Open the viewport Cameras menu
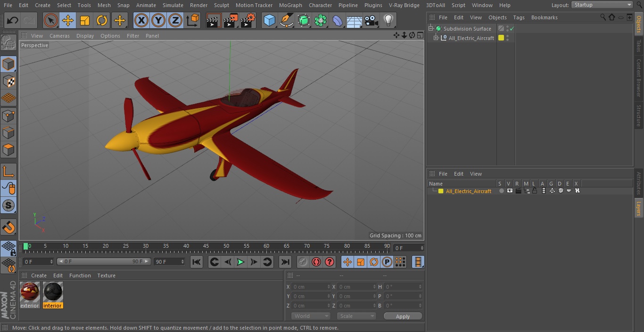The height and width of the screenshot is (332, 644). (59, 36)
